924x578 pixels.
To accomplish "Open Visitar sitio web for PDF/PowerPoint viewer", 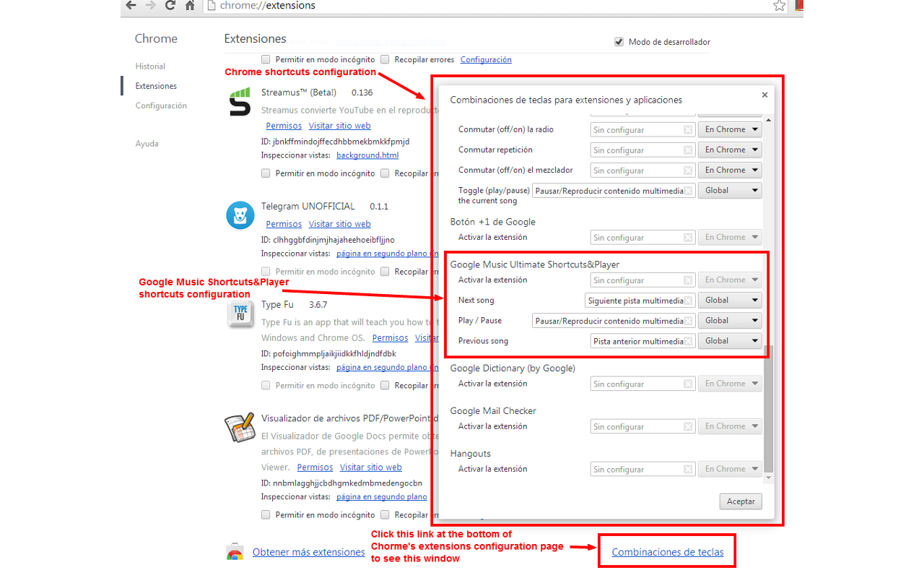I will click(x=371, y=467).
